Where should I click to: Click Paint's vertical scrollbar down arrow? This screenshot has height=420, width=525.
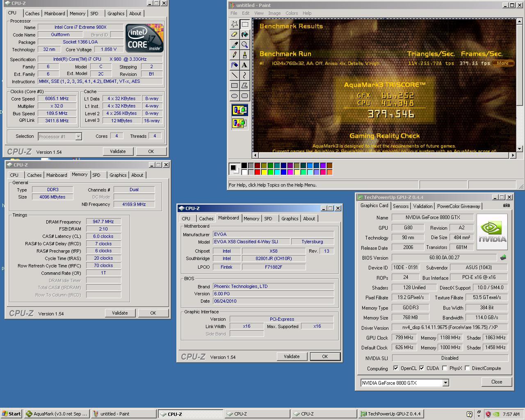[x=520, y=148]
